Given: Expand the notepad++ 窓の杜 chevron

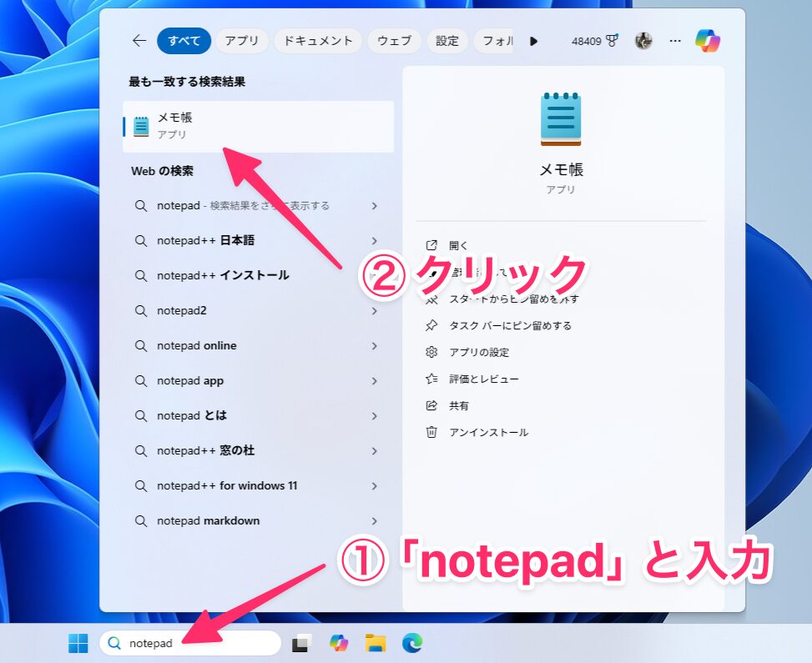Looking at the screenshot, I should coord(375,451).
